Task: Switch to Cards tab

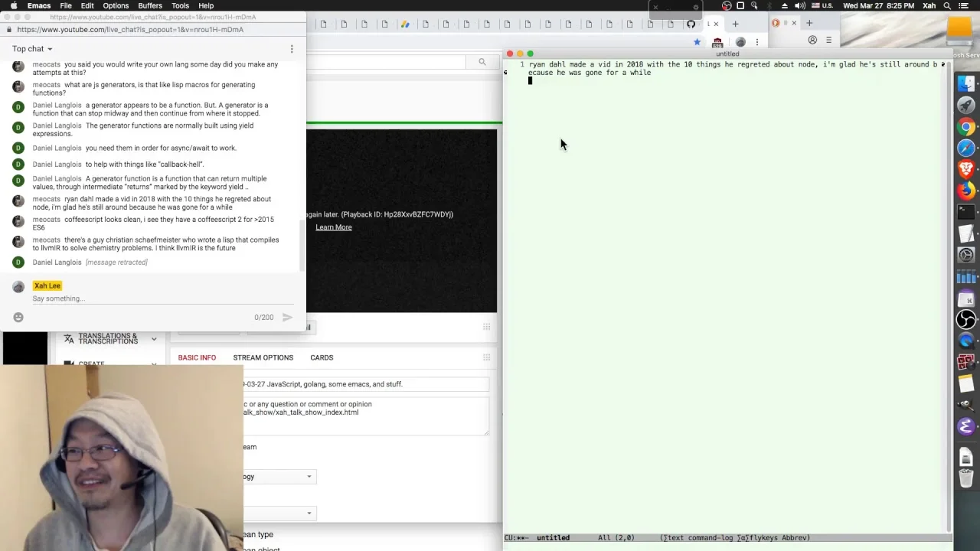Action: (x=322, y=357)
